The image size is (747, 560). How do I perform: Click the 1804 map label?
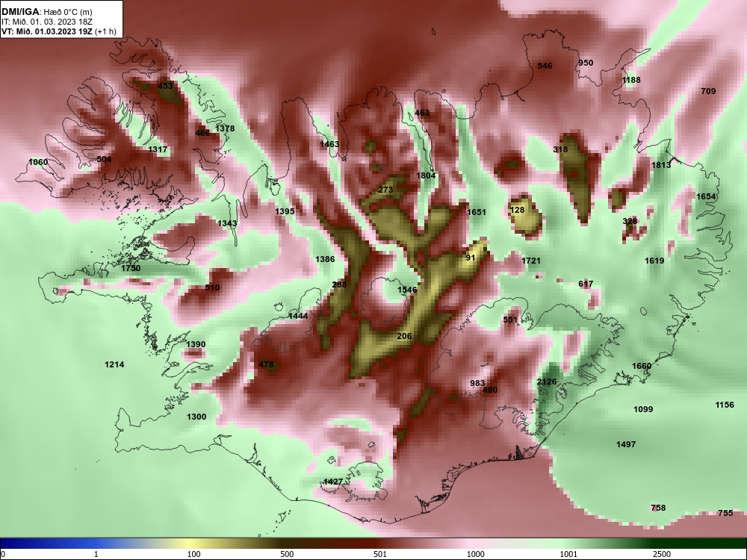tap(426, 175)
